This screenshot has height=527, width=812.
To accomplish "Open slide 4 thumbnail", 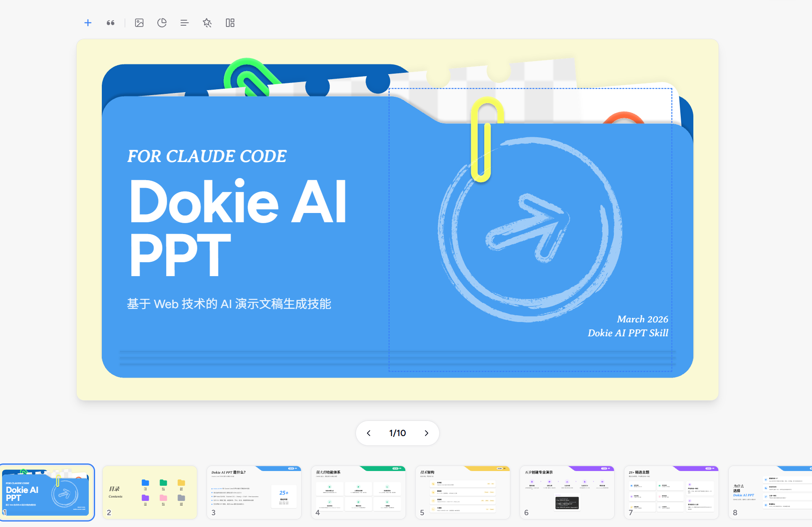I will click(358, 492).
